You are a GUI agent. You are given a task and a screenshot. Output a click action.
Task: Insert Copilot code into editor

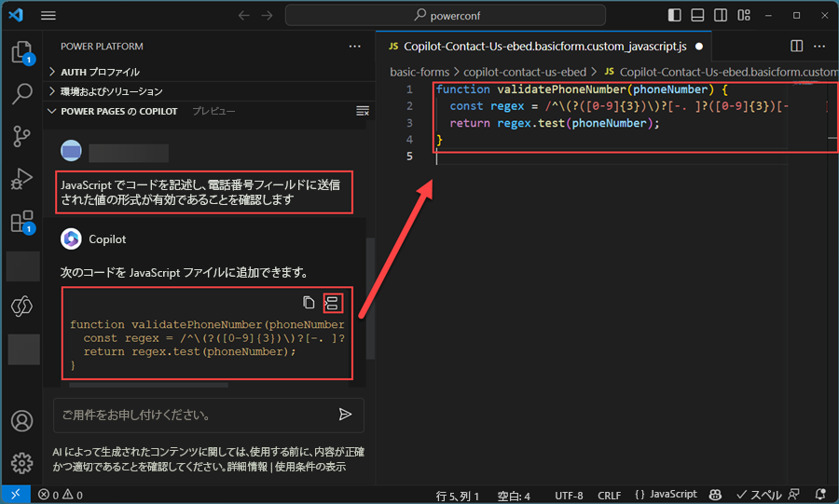[332, 304]
